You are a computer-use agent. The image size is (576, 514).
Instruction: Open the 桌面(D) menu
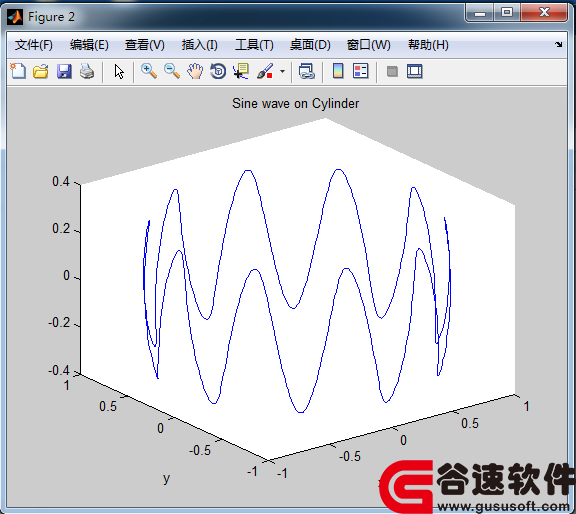pos(310,45)
